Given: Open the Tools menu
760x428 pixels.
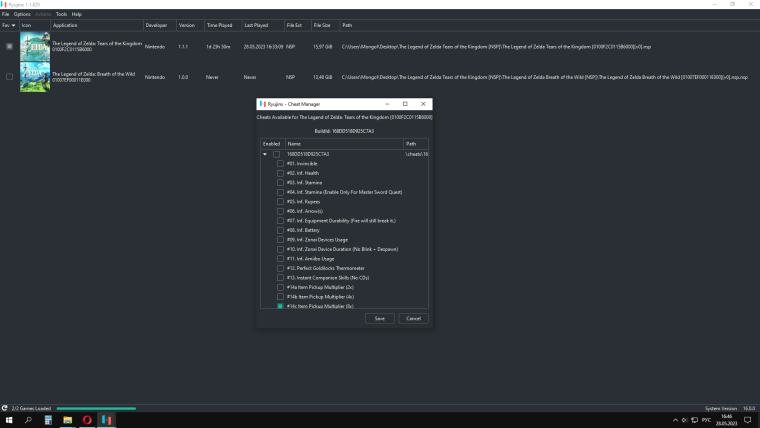Looking at the screenshot, I should point(62,14).
